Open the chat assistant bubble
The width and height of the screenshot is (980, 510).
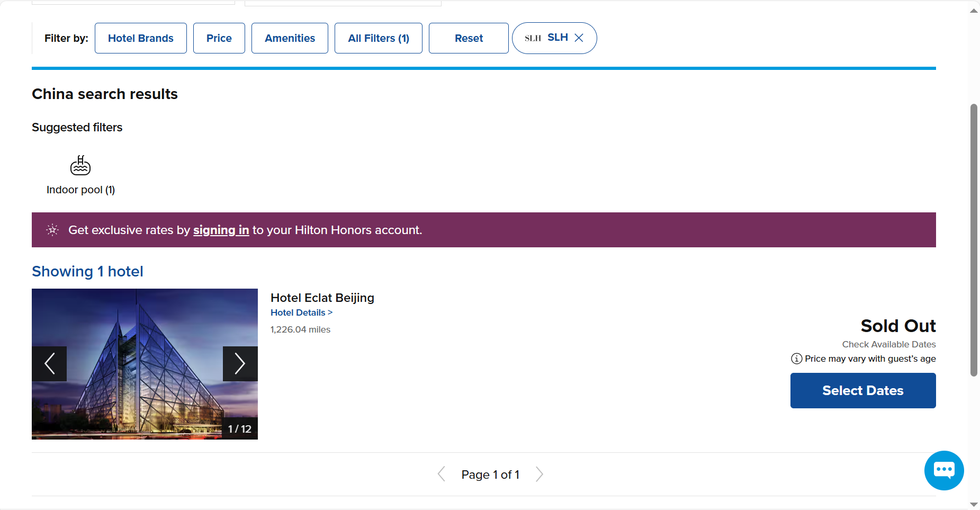(x=944, y=470)
